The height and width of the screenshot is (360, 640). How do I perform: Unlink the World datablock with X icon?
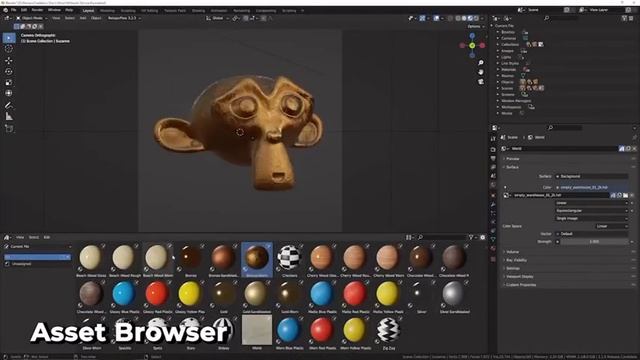634,149
